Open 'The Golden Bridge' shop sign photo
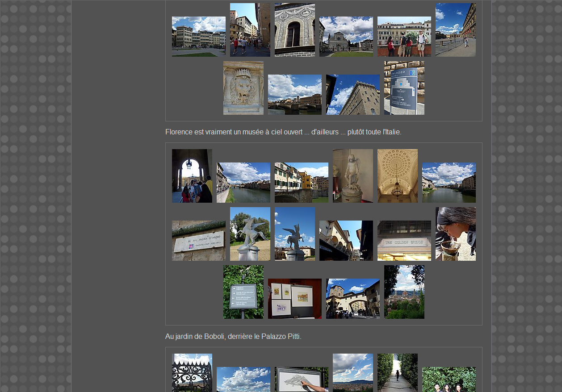 pos(404,241)
